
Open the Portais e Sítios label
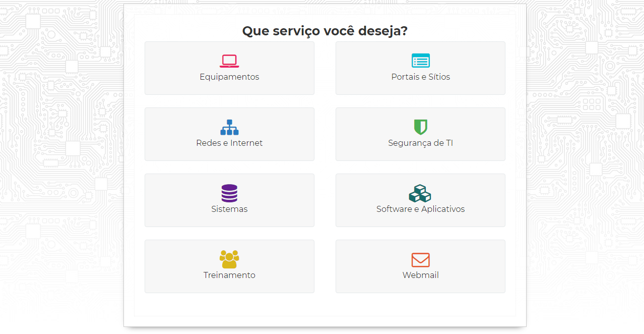420,77
